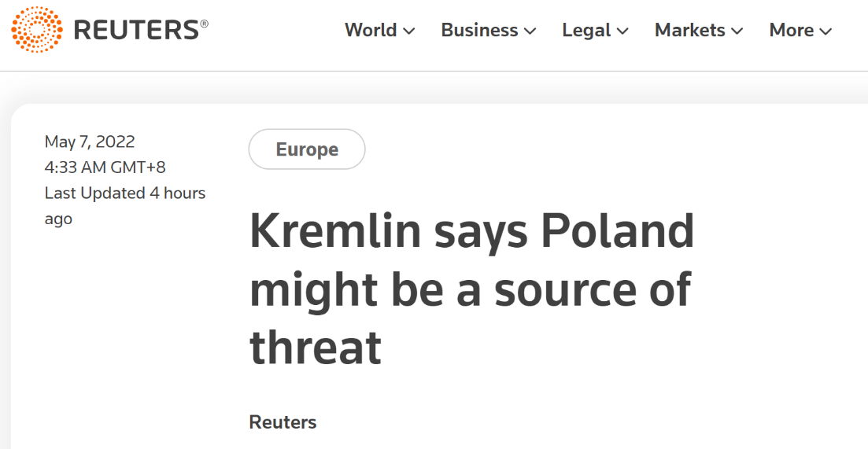Click the registered trademark symbol beside REUTERS
Screen dimensions: 868x449
pos(205,24)
